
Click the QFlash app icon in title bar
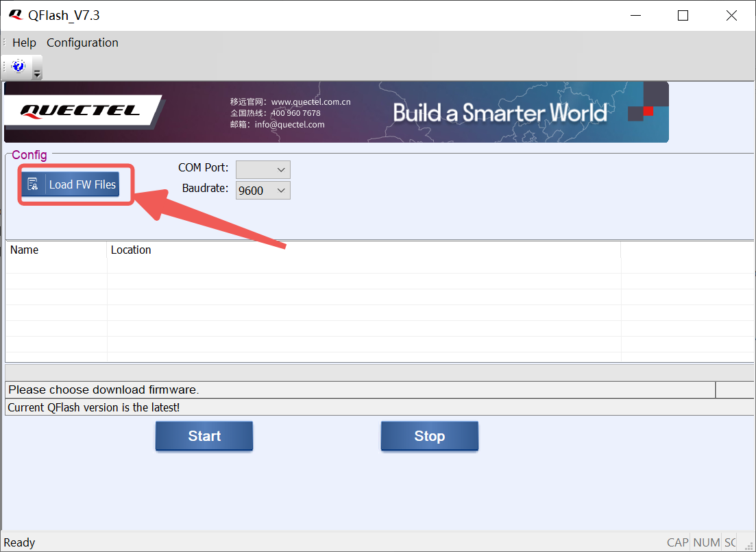point(15,15)
